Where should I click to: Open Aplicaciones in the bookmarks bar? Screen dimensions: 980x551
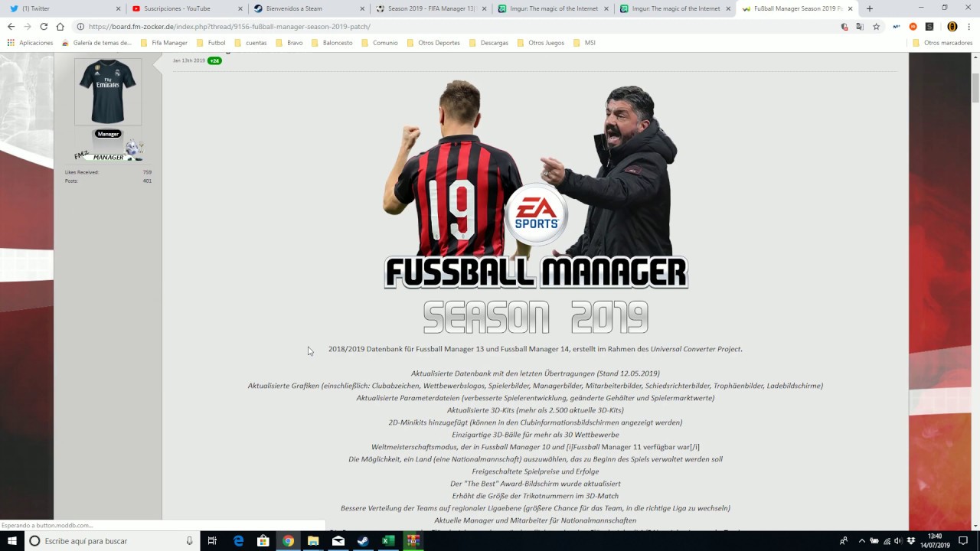coord(31,43)
